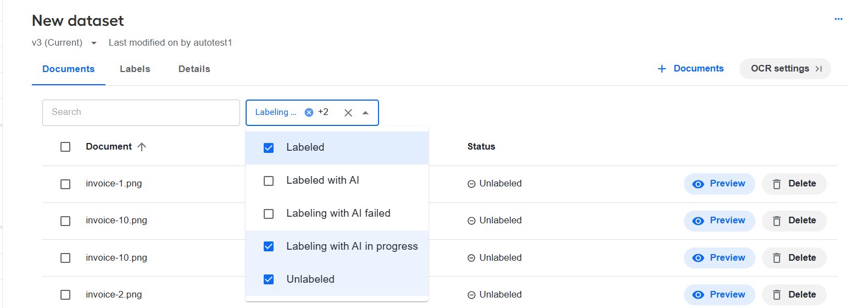The width and height of the screenshot is (868, 308).
Task: Click the Search input field
Action: (141, 113)
